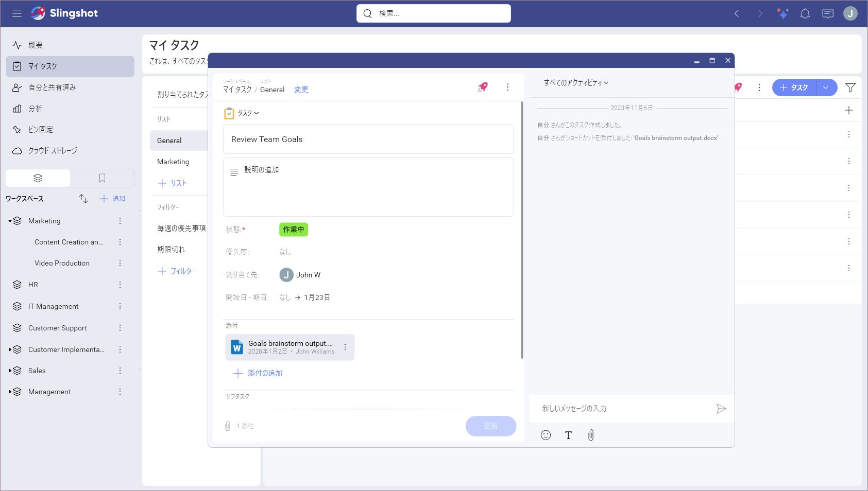Expand the Management workspace
The width and height of the screenshot is (868, 491).
click(10, 392)
